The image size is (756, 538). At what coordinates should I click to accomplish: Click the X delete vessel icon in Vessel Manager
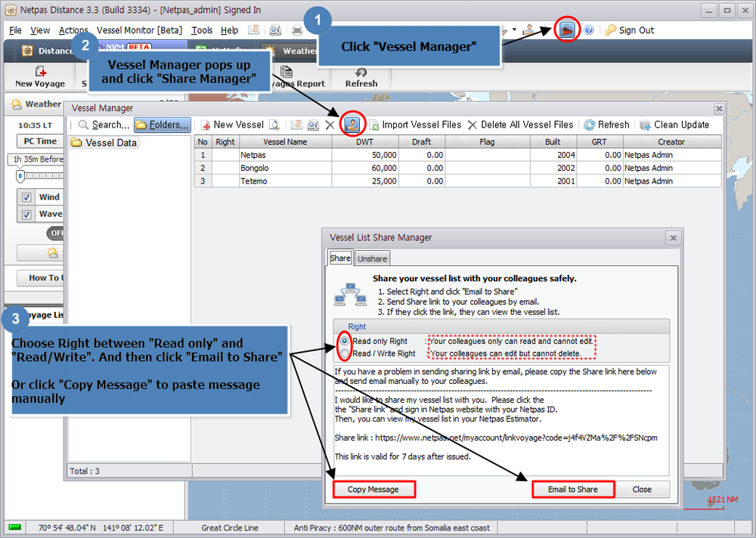[x=330, y=125]
